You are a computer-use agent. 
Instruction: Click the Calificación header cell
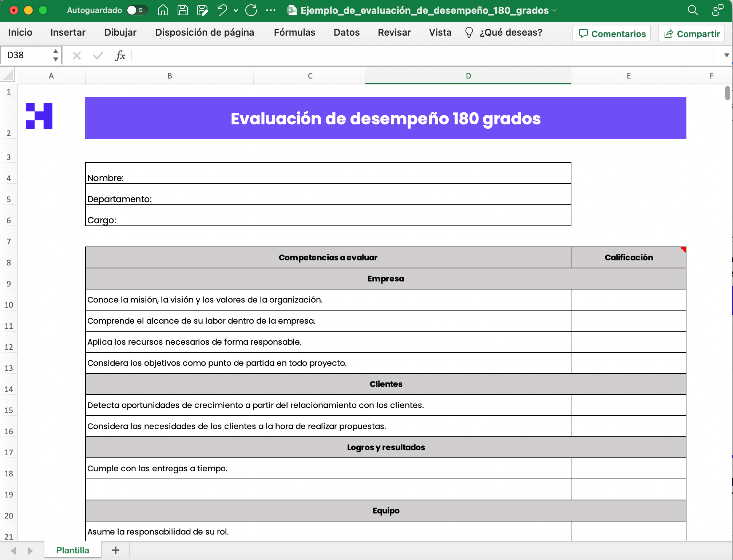[629, 257]
